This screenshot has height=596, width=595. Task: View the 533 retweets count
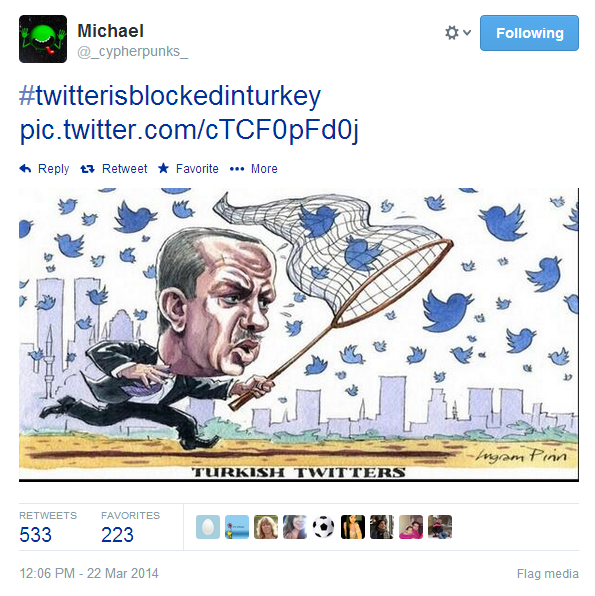tap(35, 534)
